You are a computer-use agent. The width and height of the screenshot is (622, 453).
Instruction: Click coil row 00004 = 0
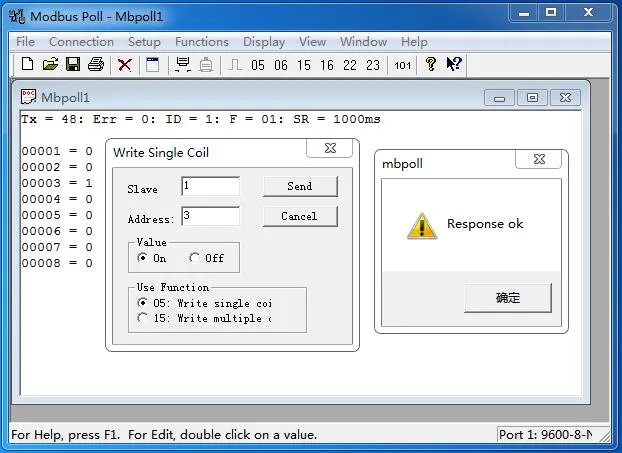point(57,199)
